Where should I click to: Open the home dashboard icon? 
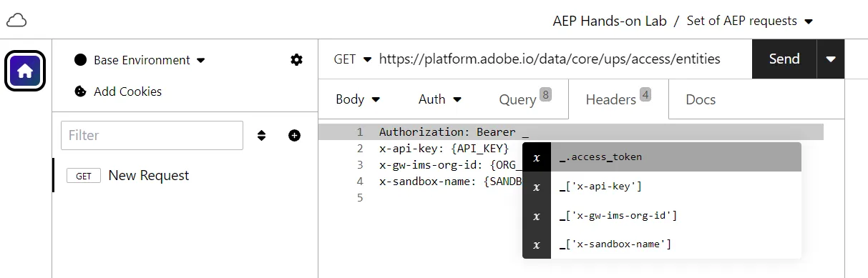25,71
